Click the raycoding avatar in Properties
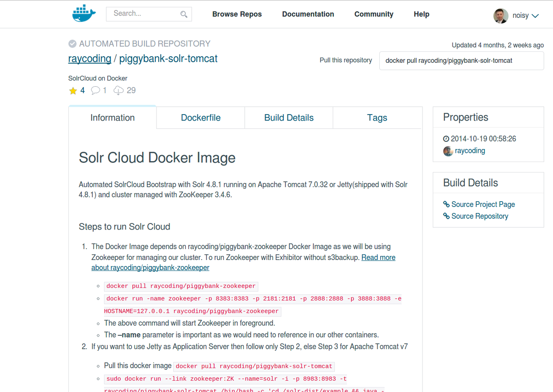The image size is (553, 392). (x=448, y=151)
